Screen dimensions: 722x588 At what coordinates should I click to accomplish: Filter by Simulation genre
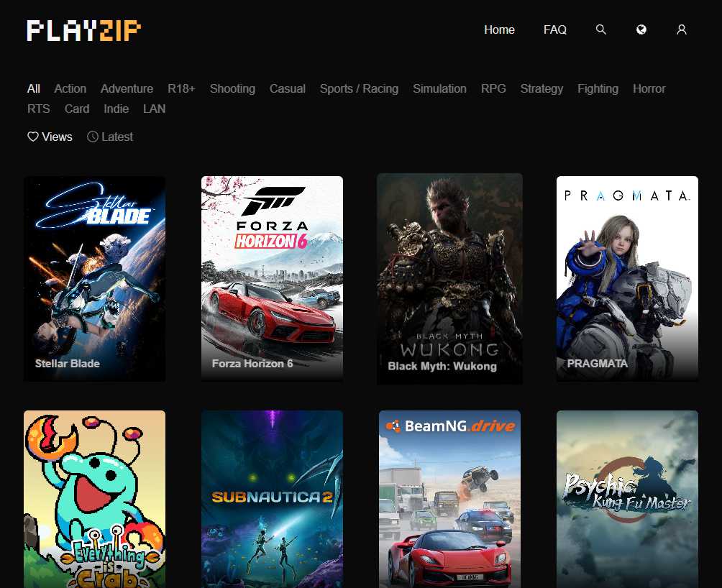point(439,88)
